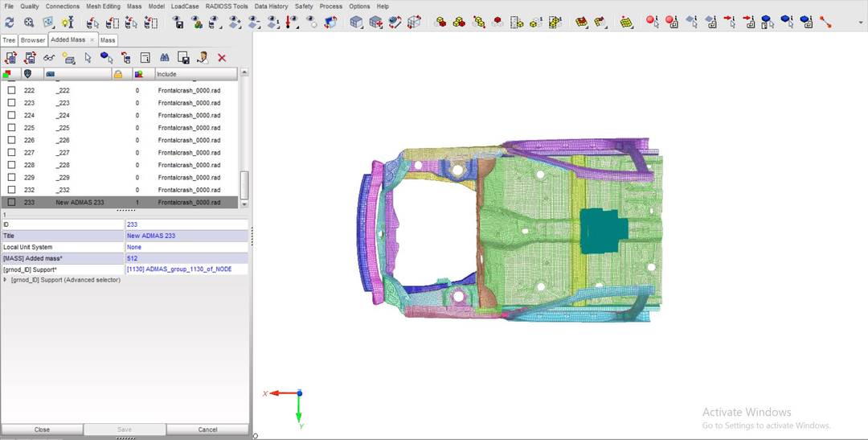Expand the grnod_ID Support Advanced selector
Screen dimensions: 868x440
pyautogui.click(x=6, y=280)
